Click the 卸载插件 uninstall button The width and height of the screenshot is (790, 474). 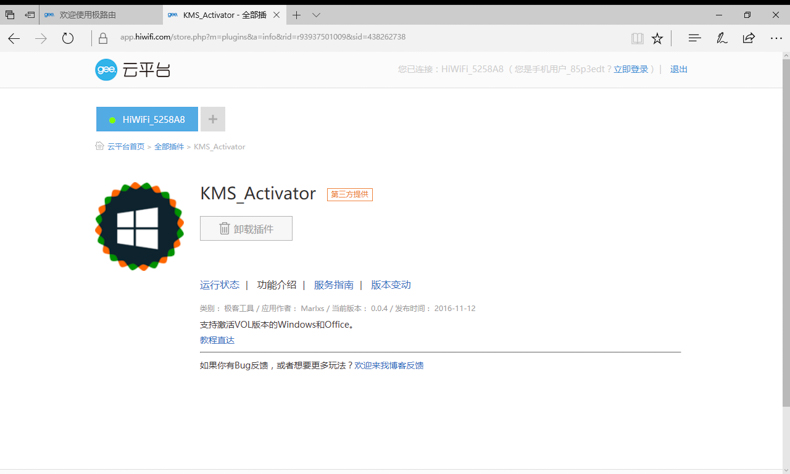point(246,228)
